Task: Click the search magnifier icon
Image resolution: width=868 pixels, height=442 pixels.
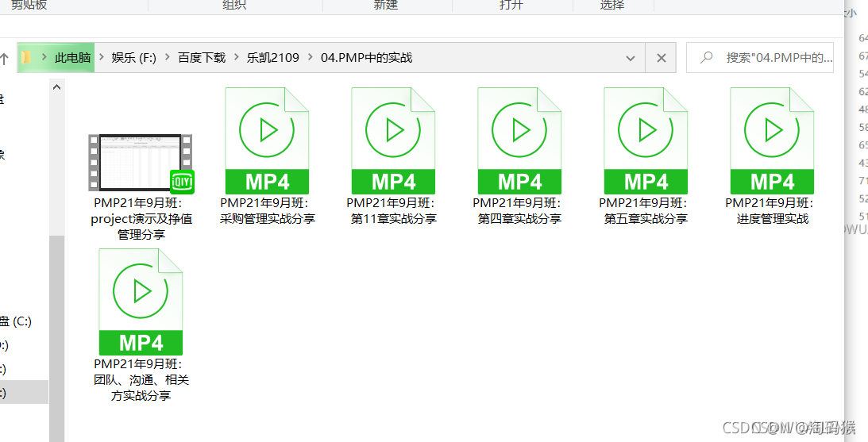Action: click(x=706, y=58)
